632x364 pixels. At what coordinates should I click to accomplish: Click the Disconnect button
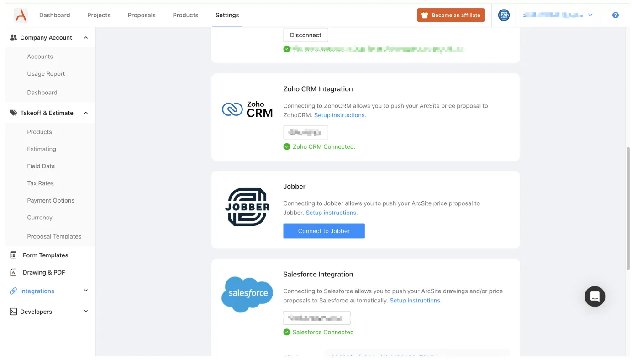[305, 35]
